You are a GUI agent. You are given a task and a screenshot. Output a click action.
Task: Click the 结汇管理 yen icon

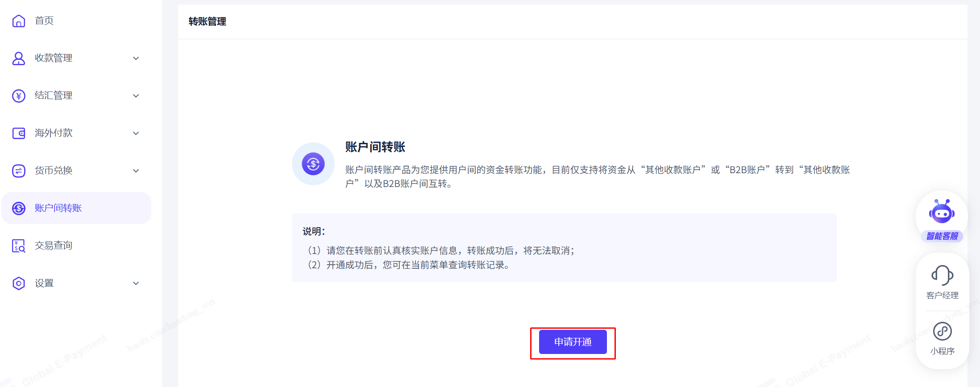tap(19, 96)
